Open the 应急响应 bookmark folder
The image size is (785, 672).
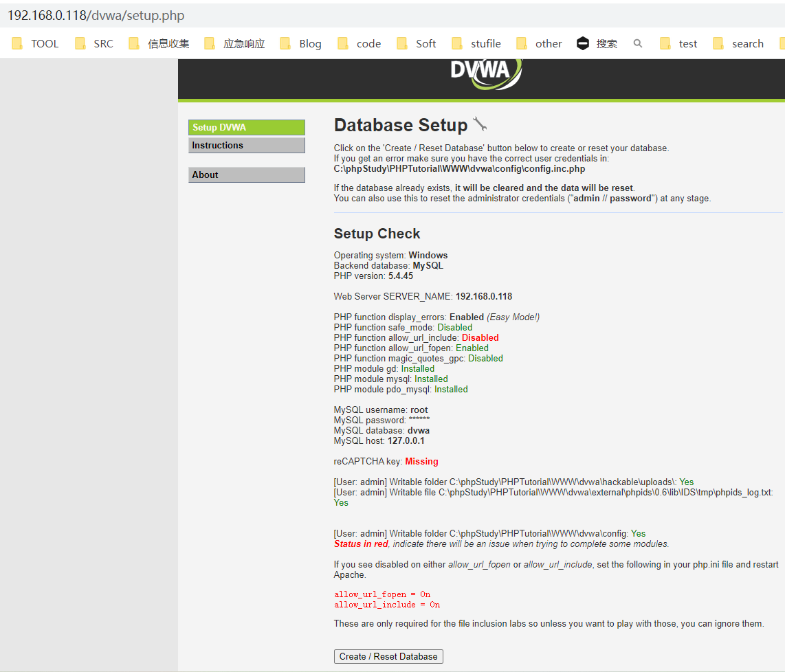235,43
